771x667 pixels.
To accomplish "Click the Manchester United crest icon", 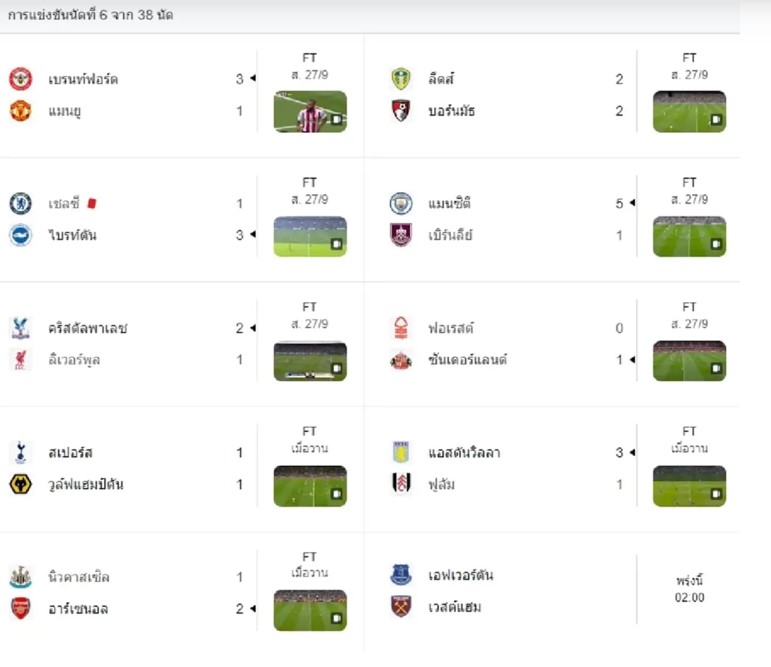I will pos(21,111).
